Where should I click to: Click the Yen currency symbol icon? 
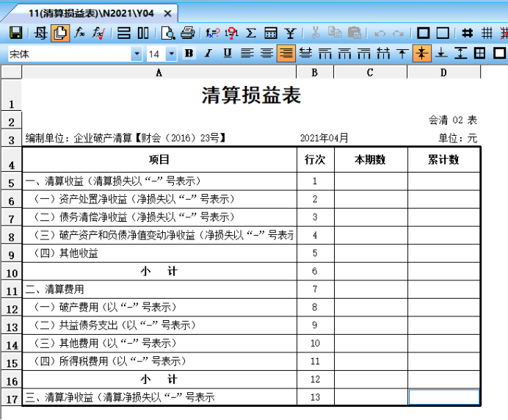point(290,33)
